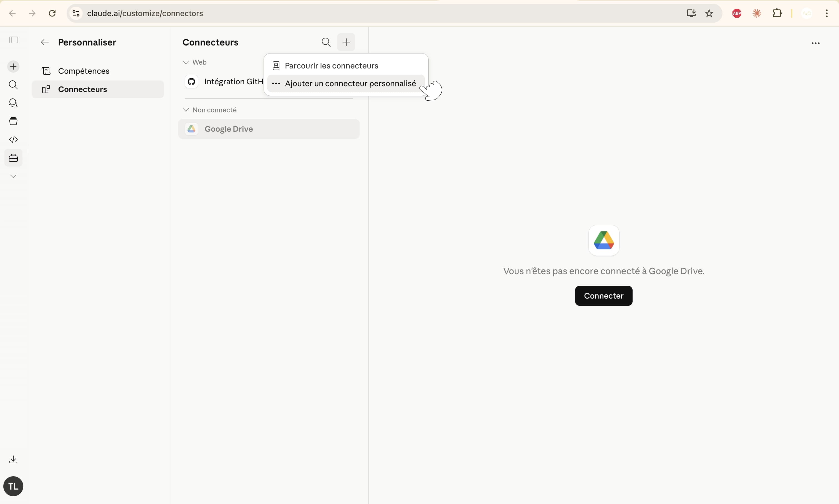The width and height of the screenshot is (839, 504).
Task: Click the not connected to Google Drive message
Action: [x=604, y=271]
